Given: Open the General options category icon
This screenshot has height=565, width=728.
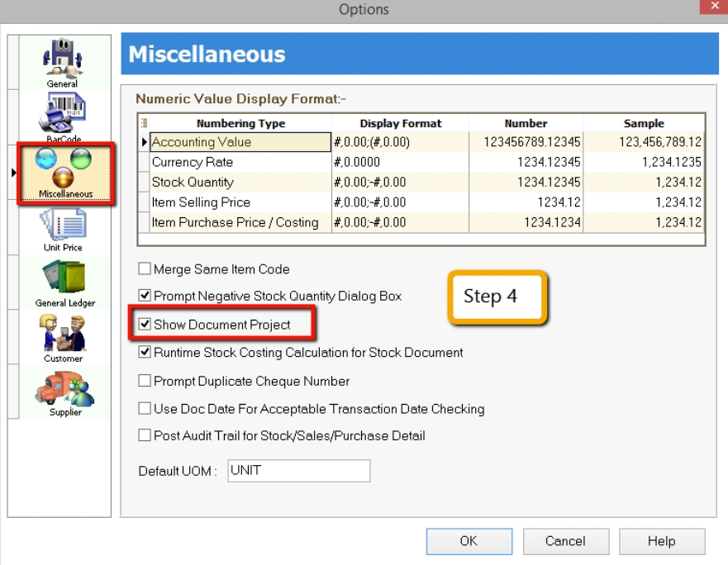Looking at the screenshot, I should pos(63,63).
